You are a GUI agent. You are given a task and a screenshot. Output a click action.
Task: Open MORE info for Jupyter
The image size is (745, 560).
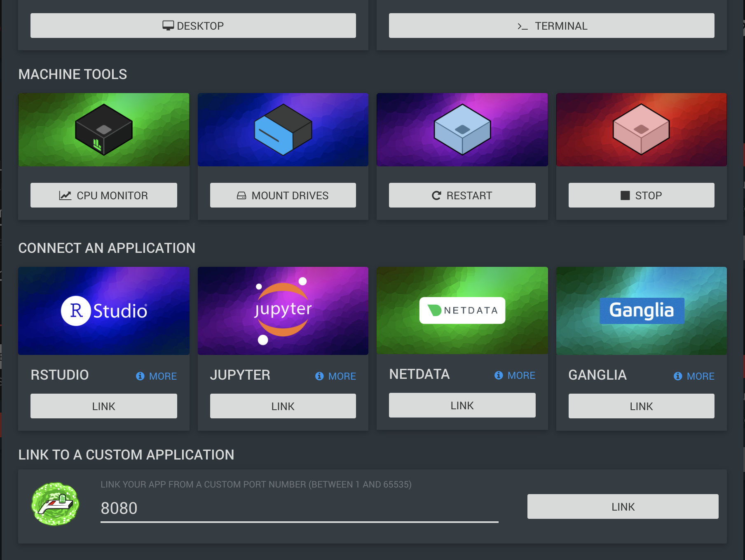pos(336,376)
